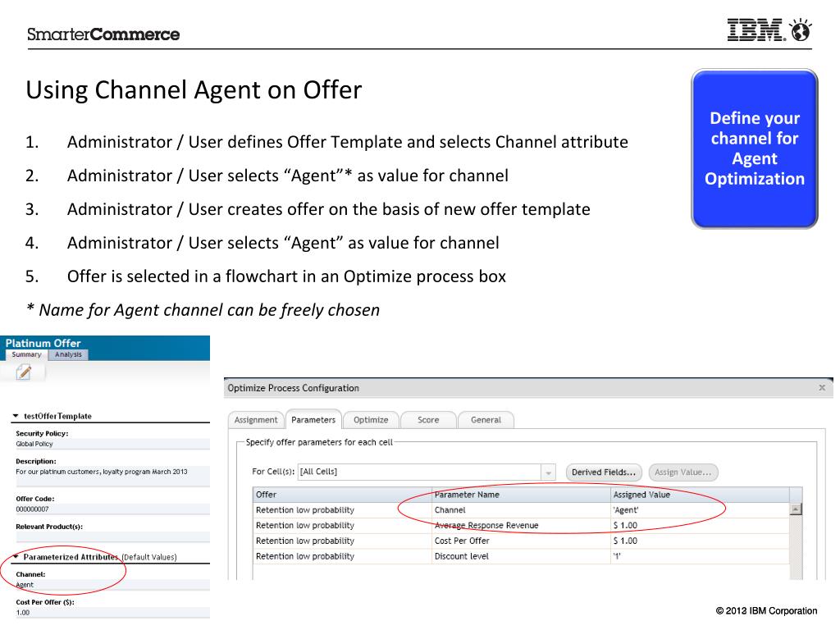
Task: Click the platinum customers description text
Action: (102, 472)
